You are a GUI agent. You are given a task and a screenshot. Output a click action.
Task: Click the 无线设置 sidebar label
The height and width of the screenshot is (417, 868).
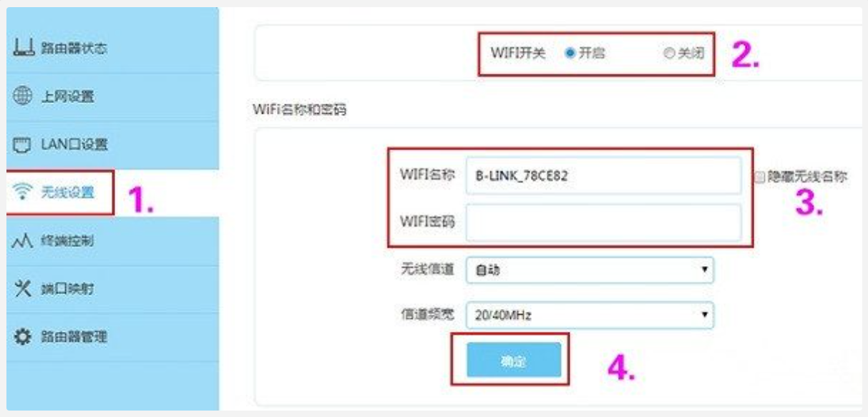coord(67,192)
